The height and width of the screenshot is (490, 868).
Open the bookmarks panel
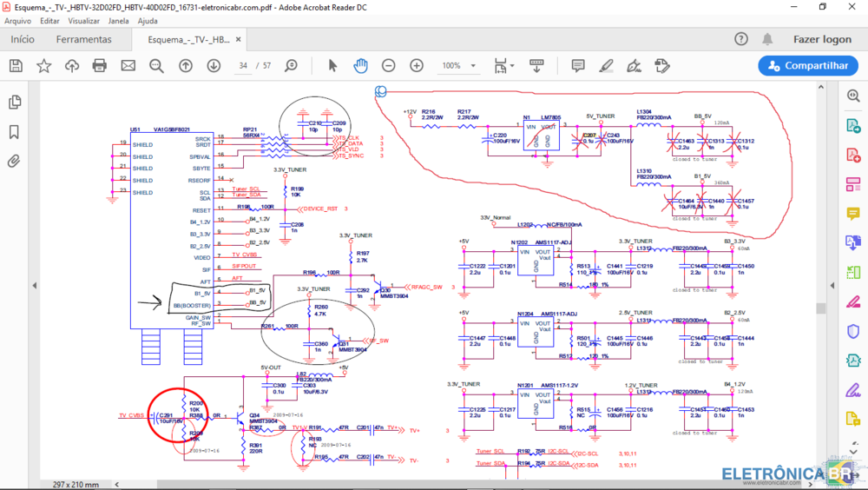coord(14,132)
